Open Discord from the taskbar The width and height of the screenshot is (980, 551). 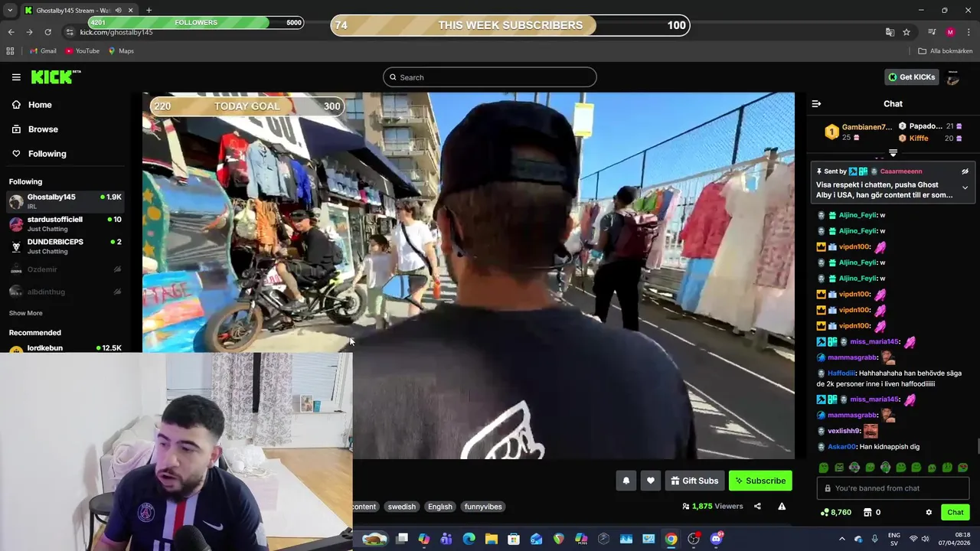(716, 539)
